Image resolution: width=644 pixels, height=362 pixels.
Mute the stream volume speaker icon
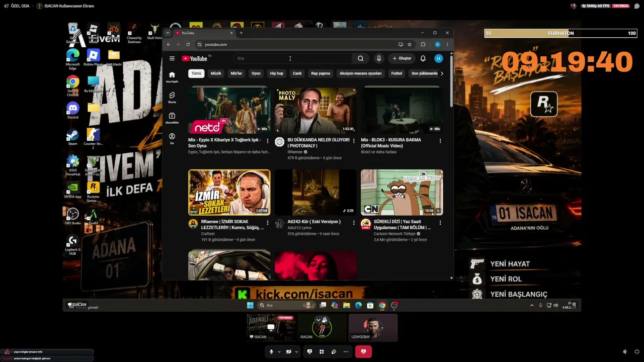(x=625, y=352)
